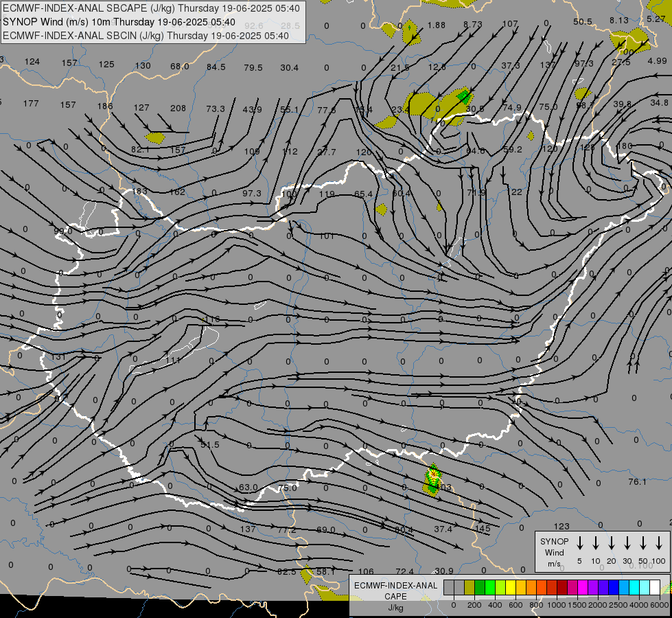This screenshot has height=618, width=672.
Task: Click the map value 131
Action: click(58, 356)
